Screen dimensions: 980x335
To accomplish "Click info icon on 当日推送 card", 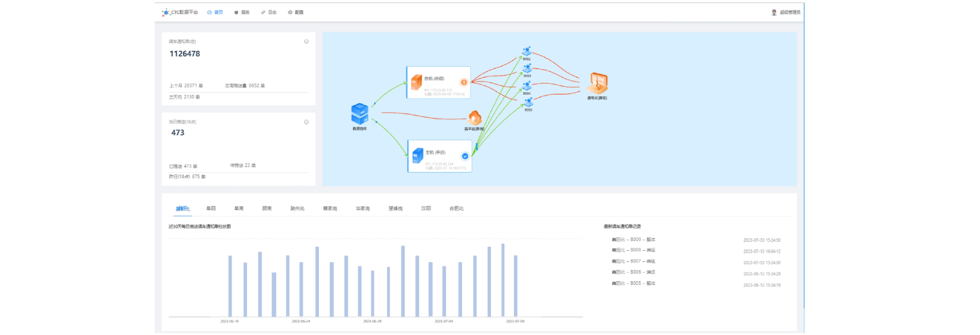I will 306,122.
